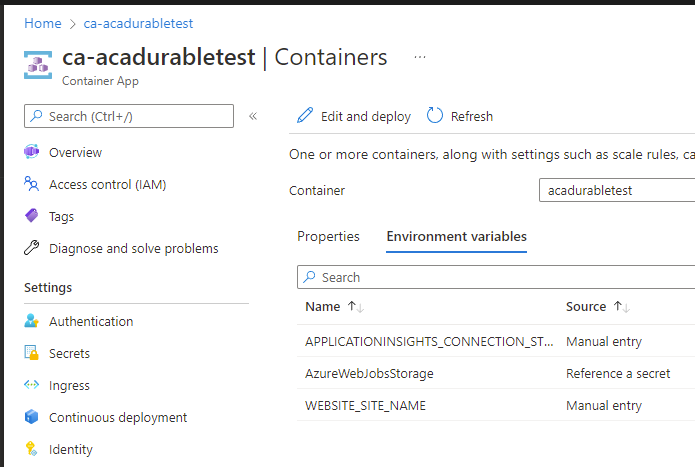
Task: Open Container dropdown showing acadurabletest
Action: (x=617, y=190)
